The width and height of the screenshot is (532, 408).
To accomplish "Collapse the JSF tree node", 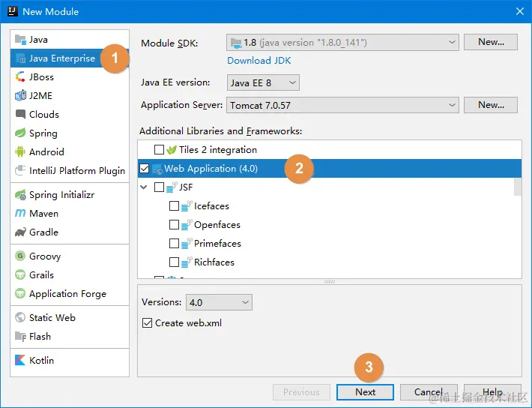I will pos(144,187).
